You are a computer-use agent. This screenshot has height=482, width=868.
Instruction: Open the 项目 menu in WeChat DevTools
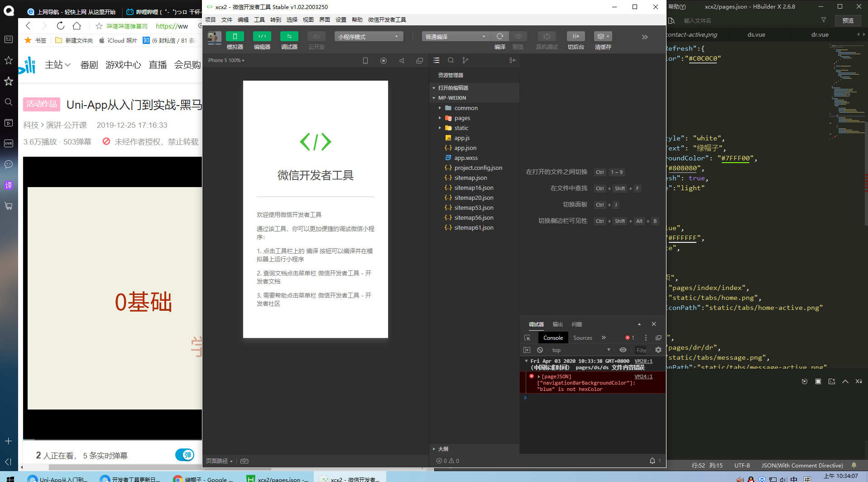pos(211,19)
